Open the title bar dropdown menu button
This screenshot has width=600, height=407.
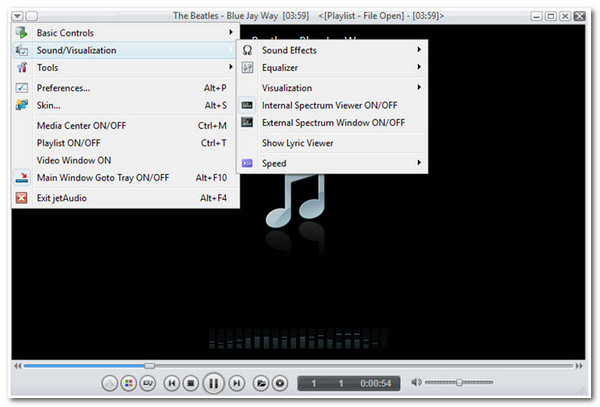click(18, 16)
